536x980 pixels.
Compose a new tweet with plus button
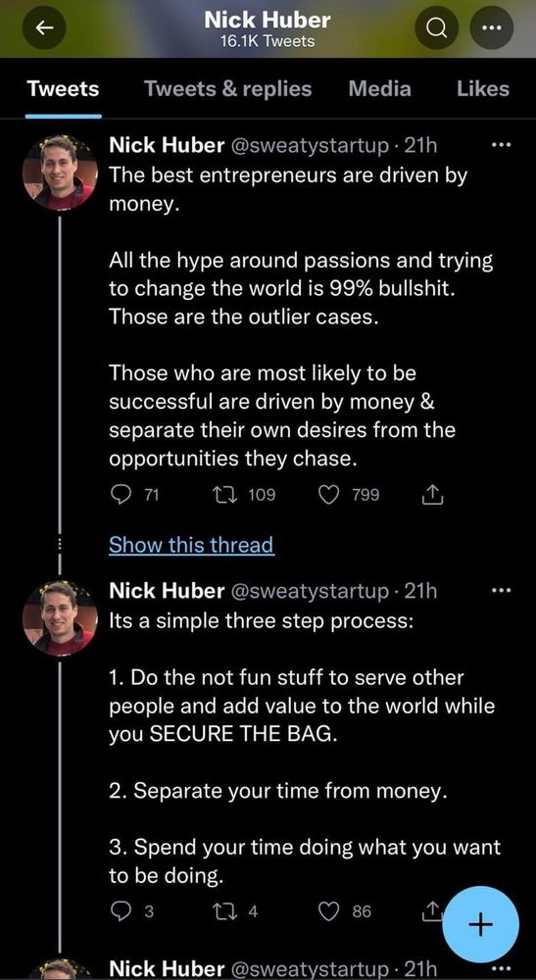pos(480,924)
